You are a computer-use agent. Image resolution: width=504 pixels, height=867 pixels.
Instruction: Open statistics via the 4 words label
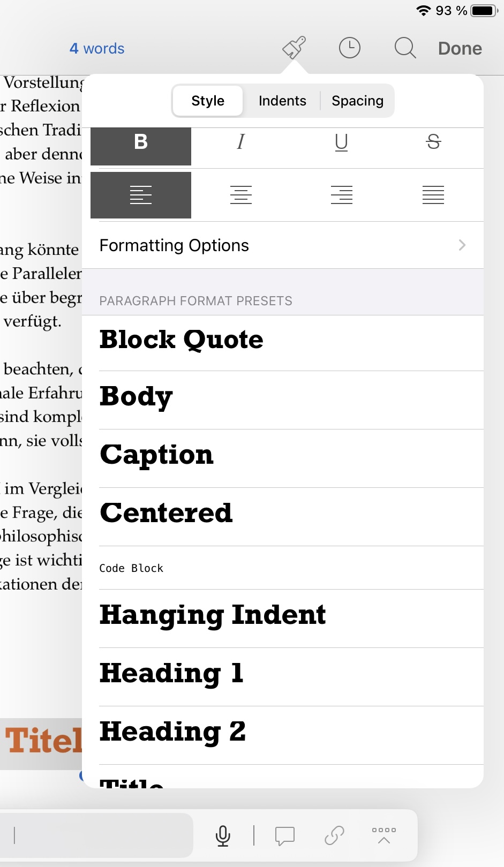(x=97, y=48)
